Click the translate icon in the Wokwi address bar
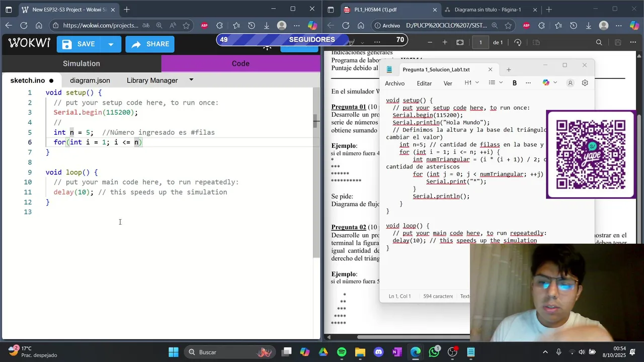Image resolution: width=644 pixels, height=362 pixels. click(145, 26)
